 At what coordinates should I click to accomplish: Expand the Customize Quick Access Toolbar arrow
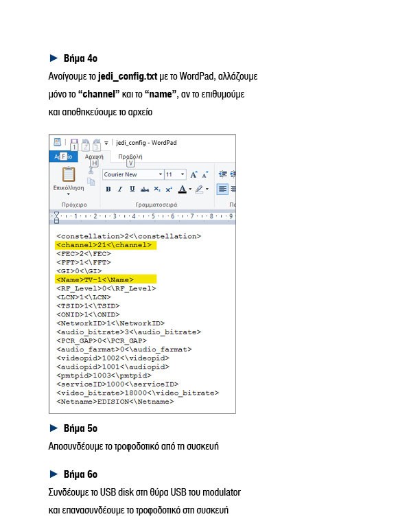(106, 143)
